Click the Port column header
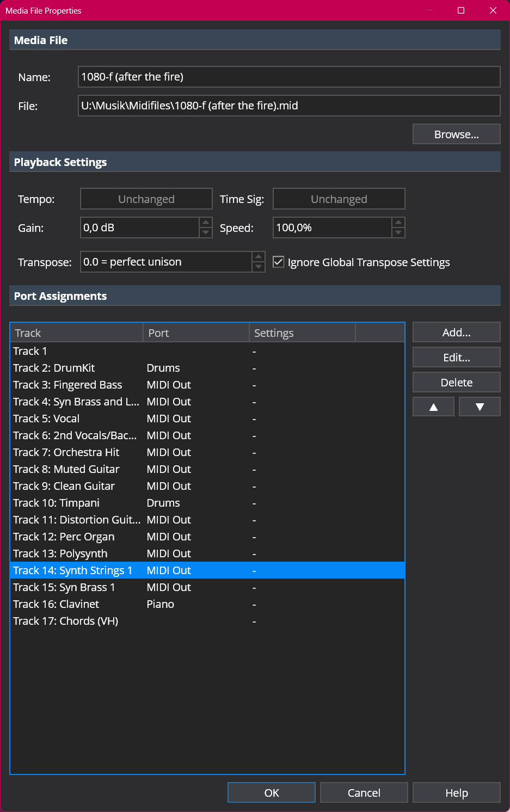The image size is (510, 812). [x=196, y=333]
